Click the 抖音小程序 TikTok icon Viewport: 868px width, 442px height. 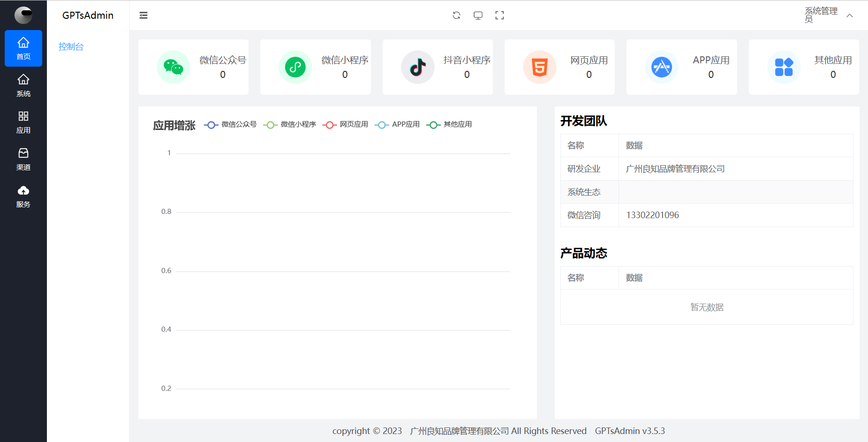click(418, 67)
